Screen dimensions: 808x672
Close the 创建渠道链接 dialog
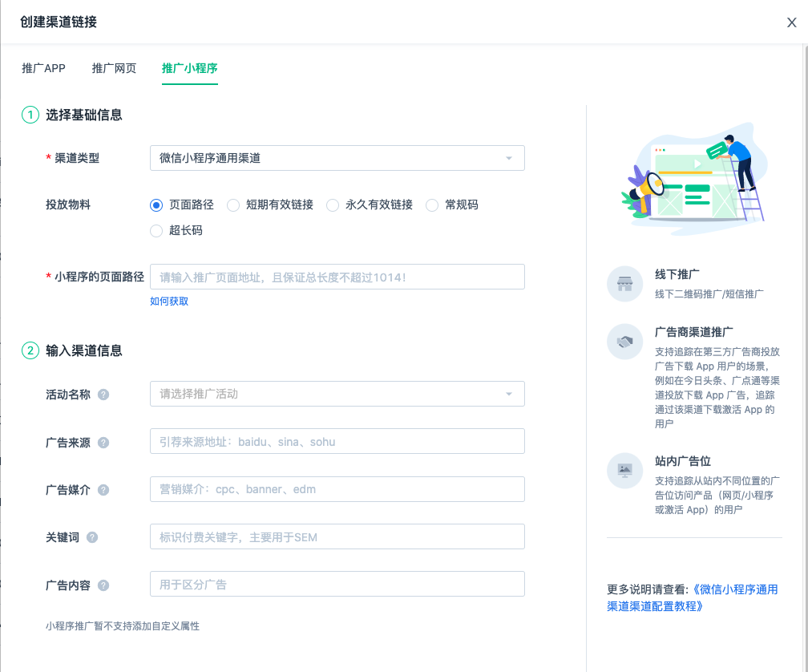[x=791, y=22]
